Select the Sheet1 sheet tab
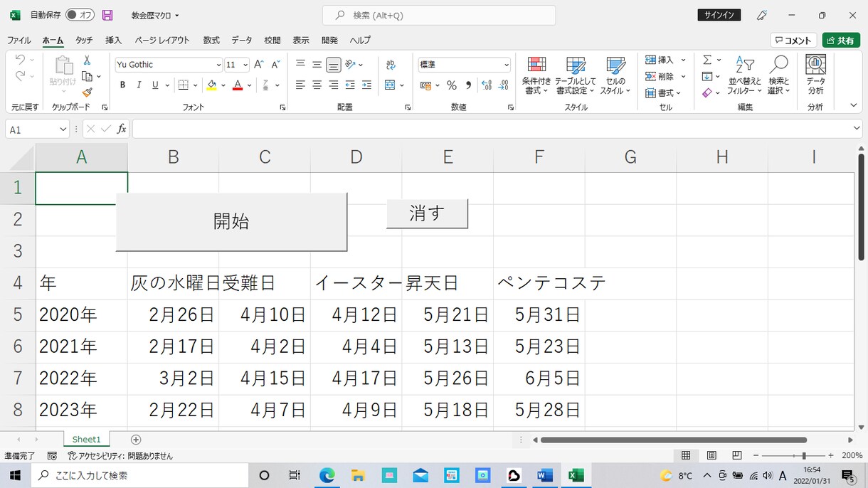 pyautogui.click(x=87, y=440)
